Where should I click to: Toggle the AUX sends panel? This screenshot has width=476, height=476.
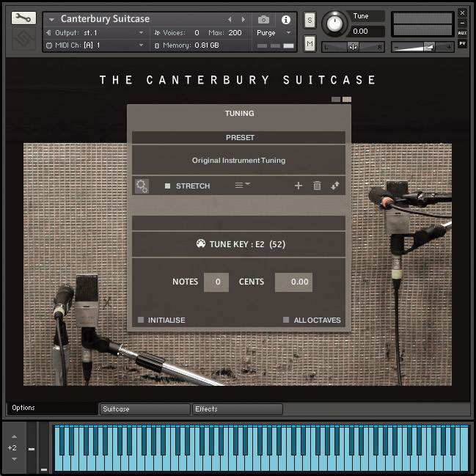tap(462, 33)
